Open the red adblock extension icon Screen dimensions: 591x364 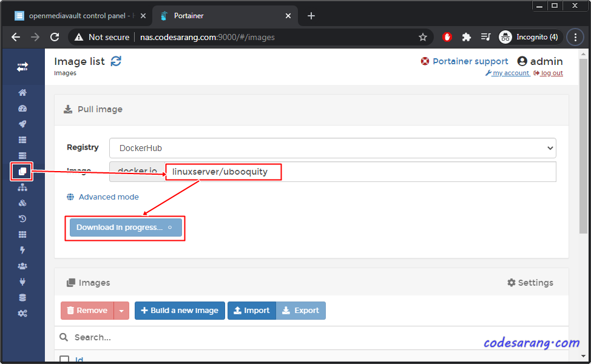pos(447,37)
